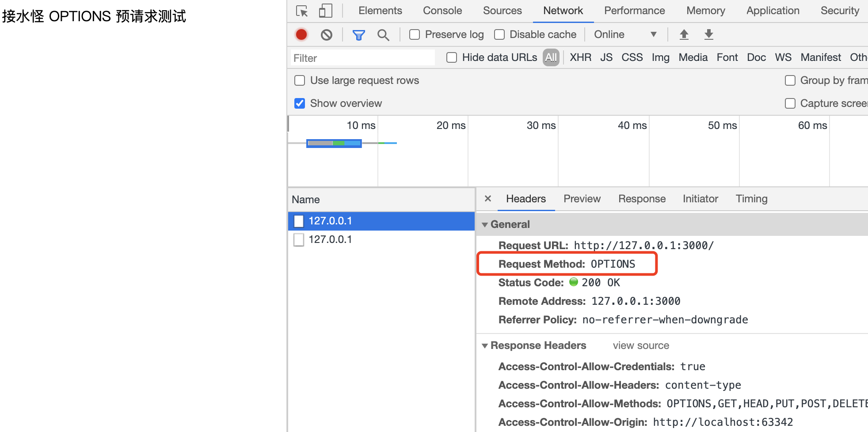Clear the network log
This screenshot has width=868, height=432.
(x=326, y=34)
